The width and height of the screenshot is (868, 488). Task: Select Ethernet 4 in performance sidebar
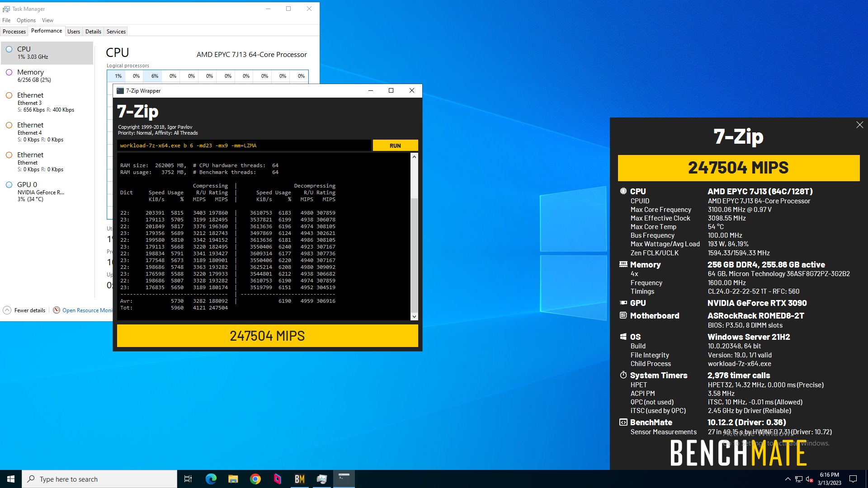tap(47, 132)
